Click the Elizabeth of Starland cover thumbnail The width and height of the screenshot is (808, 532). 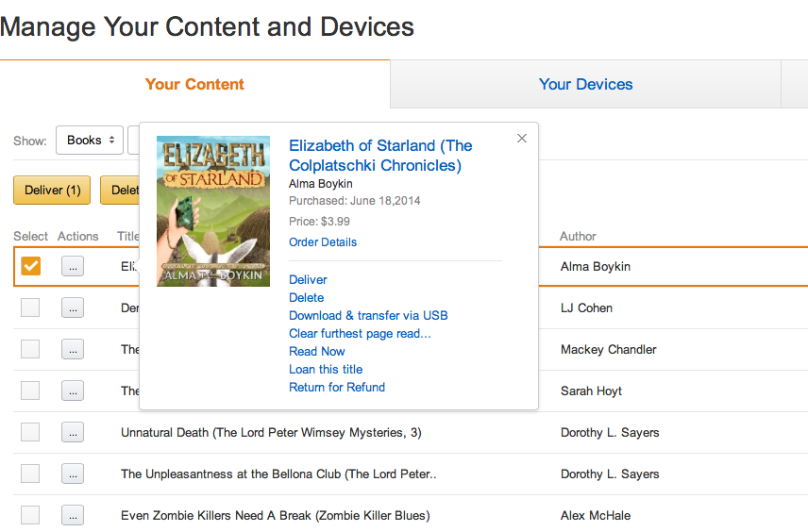pos(213,211)
